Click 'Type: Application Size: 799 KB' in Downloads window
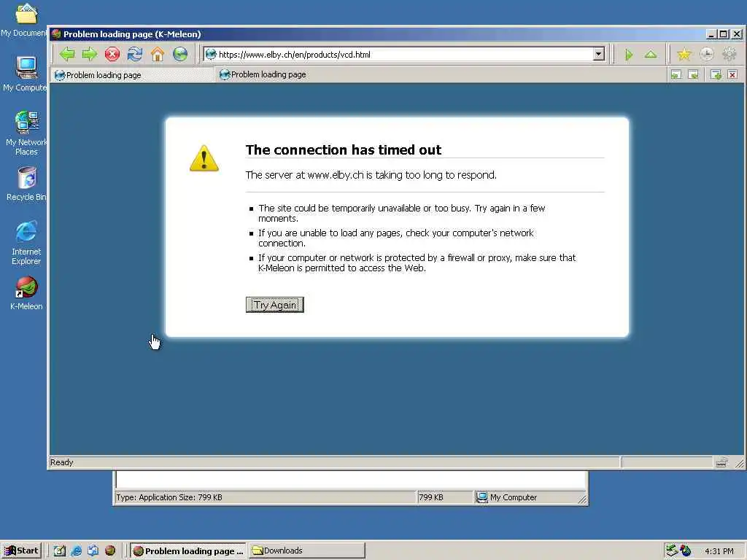Screen dimensions: 747x560 pos(169,497)
